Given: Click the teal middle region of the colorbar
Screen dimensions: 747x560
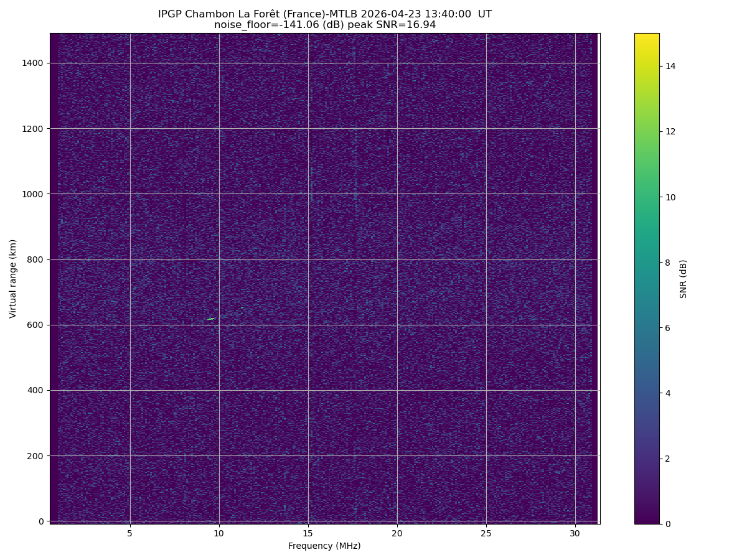Looking at the screenshot, I should 646,263.
